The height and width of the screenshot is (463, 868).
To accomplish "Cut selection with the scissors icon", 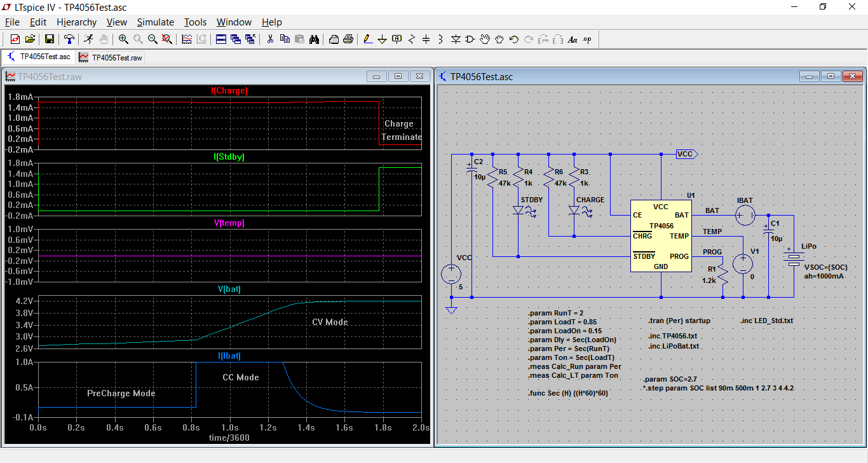I will click(x=270, y=39).
